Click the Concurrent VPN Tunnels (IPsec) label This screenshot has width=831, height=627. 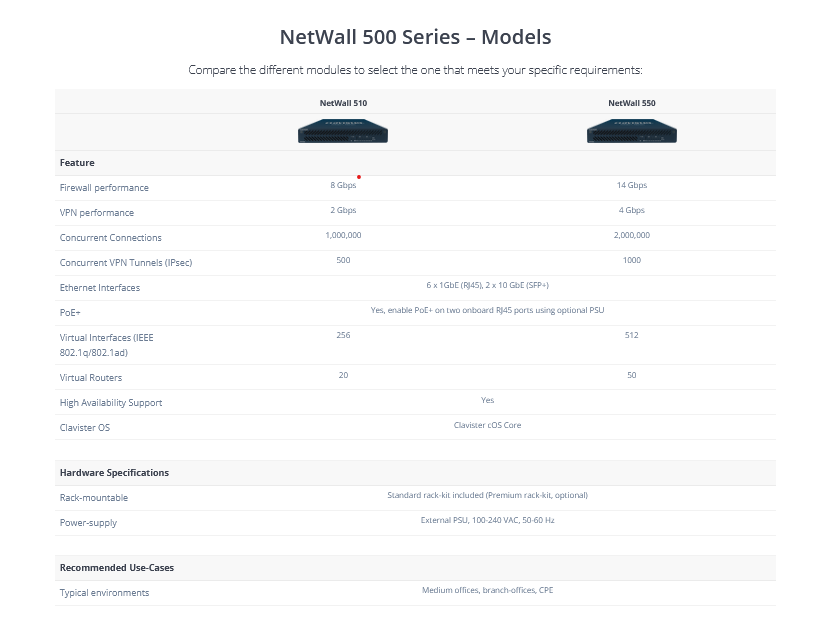point(125,263)
